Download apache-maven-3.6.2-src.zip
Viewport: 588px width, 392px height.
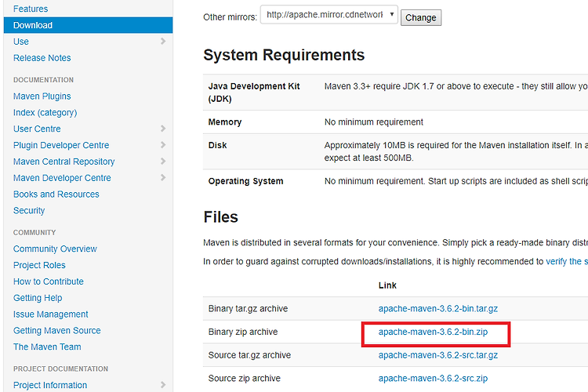coord(433,379)
